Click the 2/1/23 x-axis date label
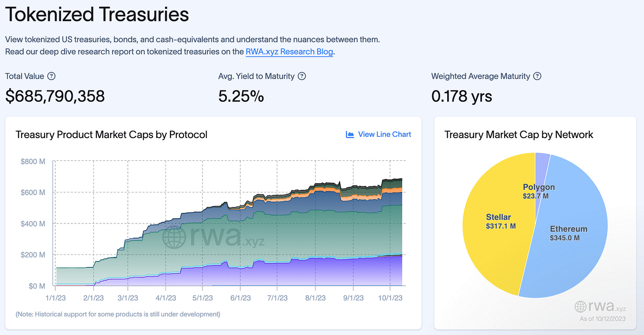The image size is (644, 335). tap(93, 298)
